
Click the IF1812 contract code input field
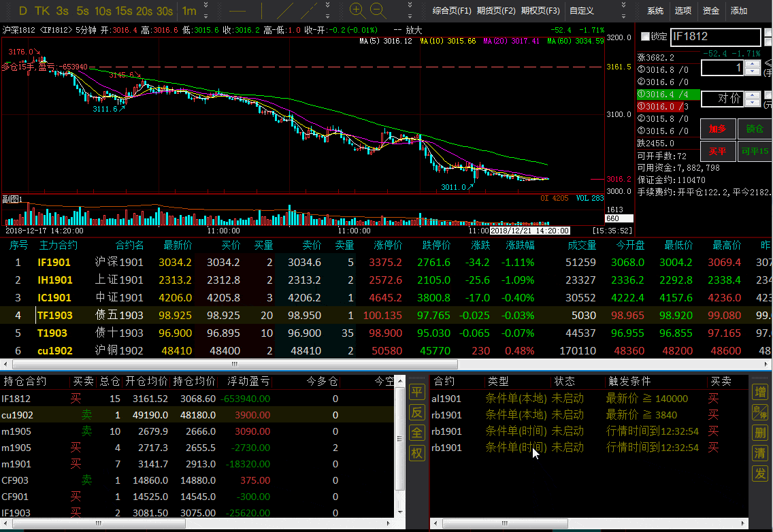pyautogui.click(x=715, y=37)
